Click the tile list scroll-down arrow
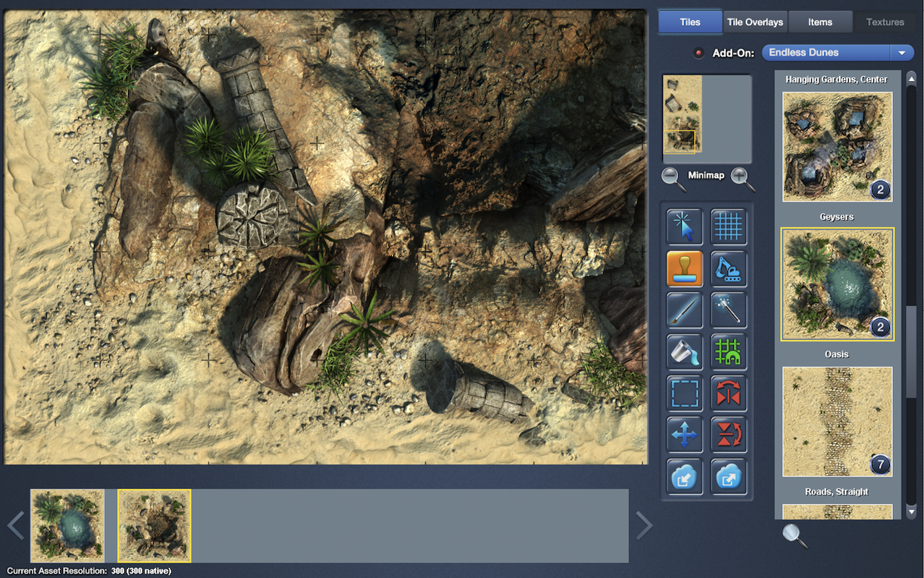Screen dimensions: 924x578 pyautogui.click(x=911, y=512)
